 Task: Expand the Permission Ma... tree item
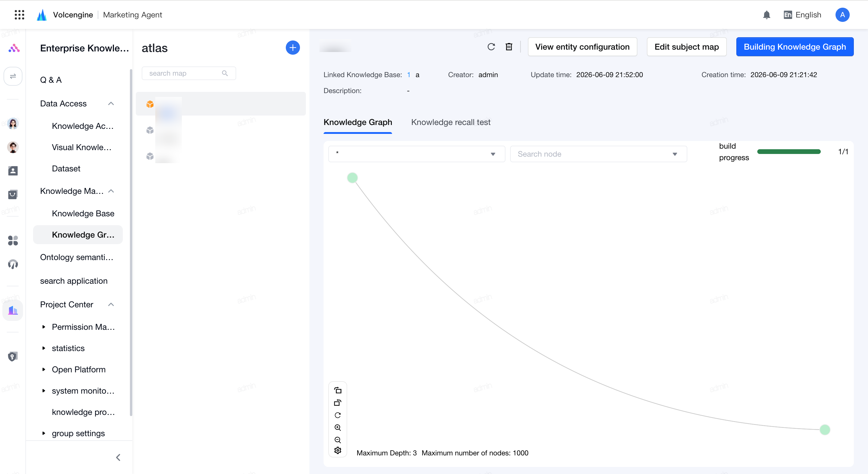click(x=44, y=327)
